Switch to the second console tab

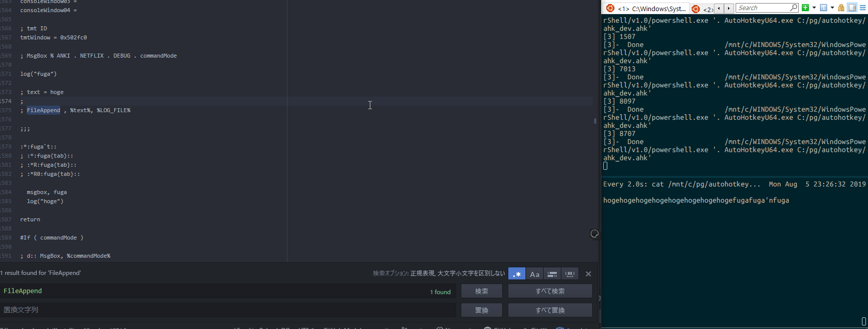coord(702,9)
